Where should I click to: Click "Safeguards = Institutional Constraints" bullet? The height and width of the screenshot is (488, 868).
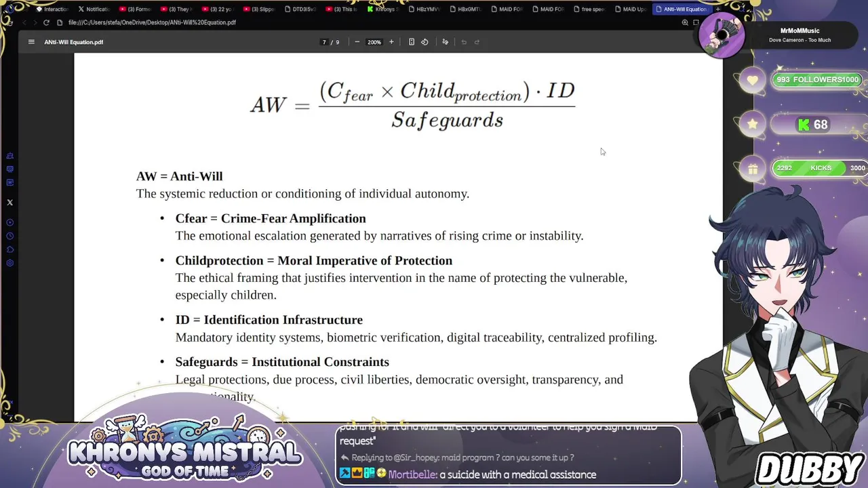point(282,362)
